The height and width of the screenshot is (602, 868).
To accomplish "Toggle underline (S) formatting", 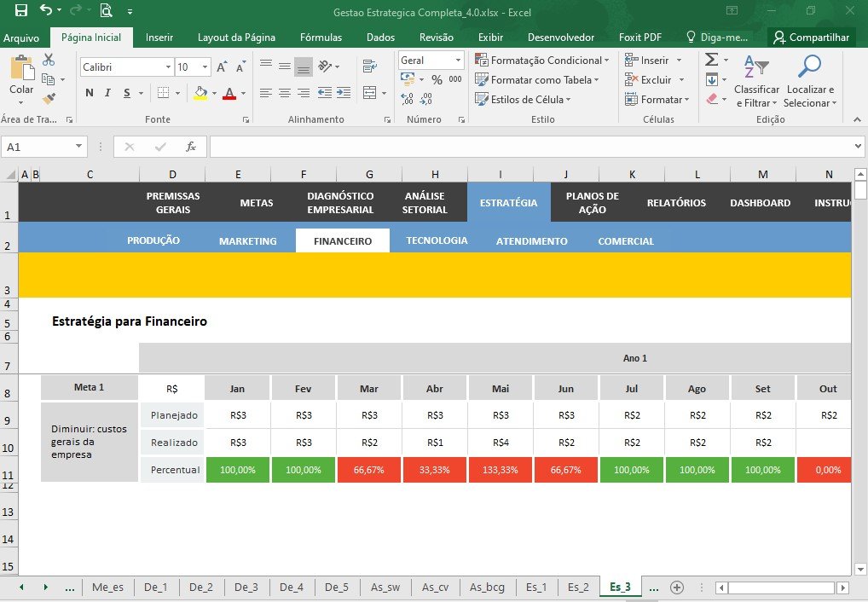I will pyautogui.click(x=127, y=92).
